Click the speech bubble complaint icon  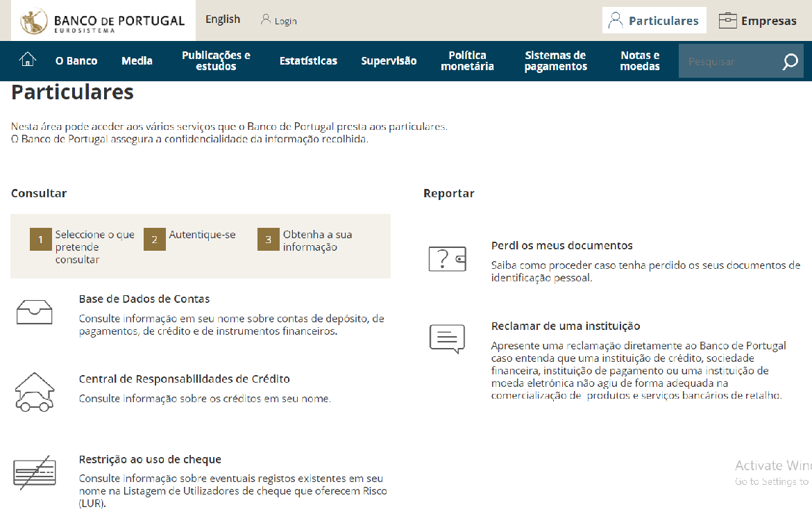[x=447, y=339]
